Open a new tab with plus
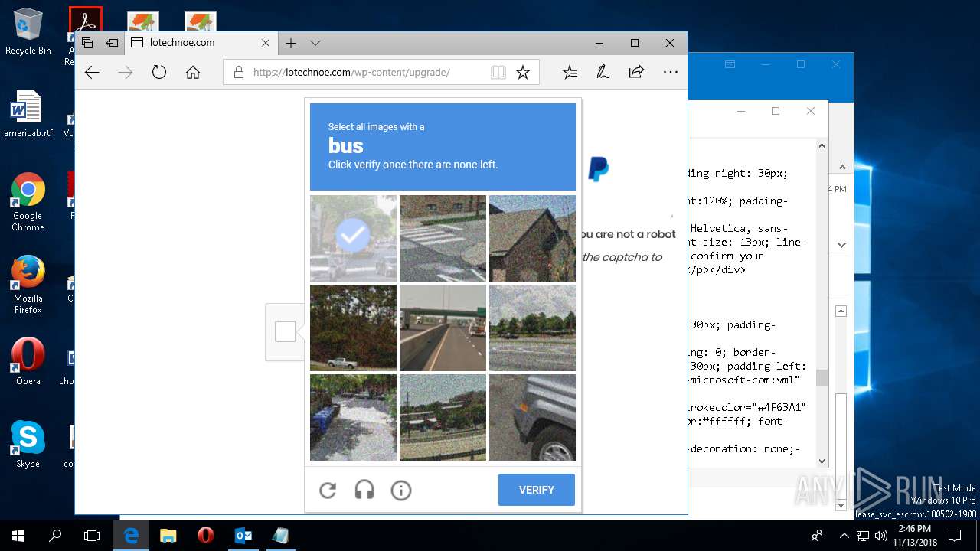 (x=291, y=43)
